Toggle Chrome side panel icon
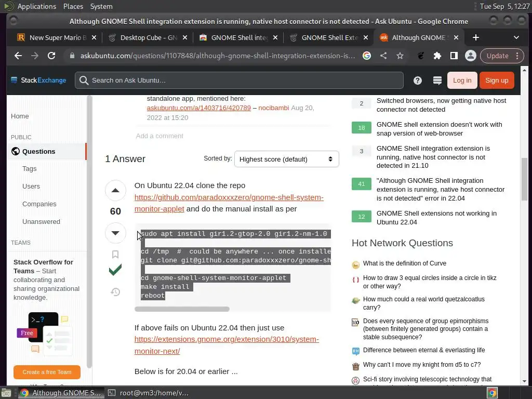Image resolution: width=532 pixels, height=399 pixels. tap(454, 56)
